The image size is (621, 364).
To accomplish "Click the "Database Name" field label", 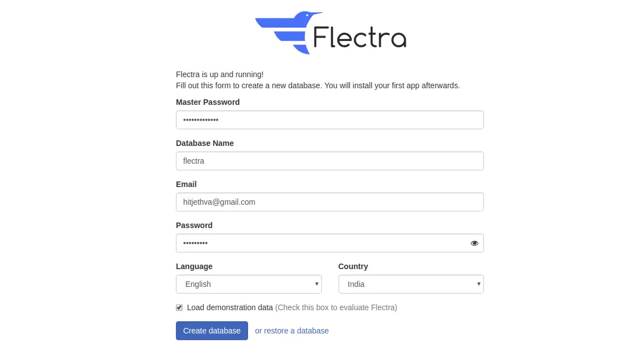I will (205, 143).
